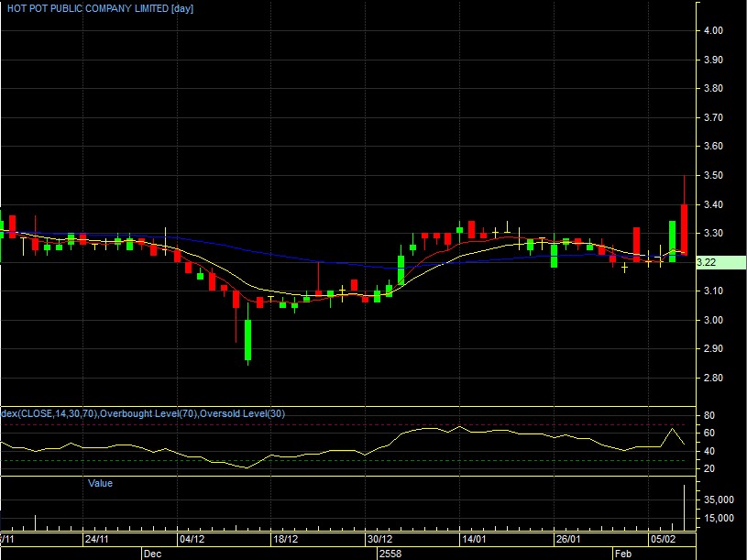The image size is (747, 560).
Task: Click the 35,000 value axis label
Action: (719, 500)
